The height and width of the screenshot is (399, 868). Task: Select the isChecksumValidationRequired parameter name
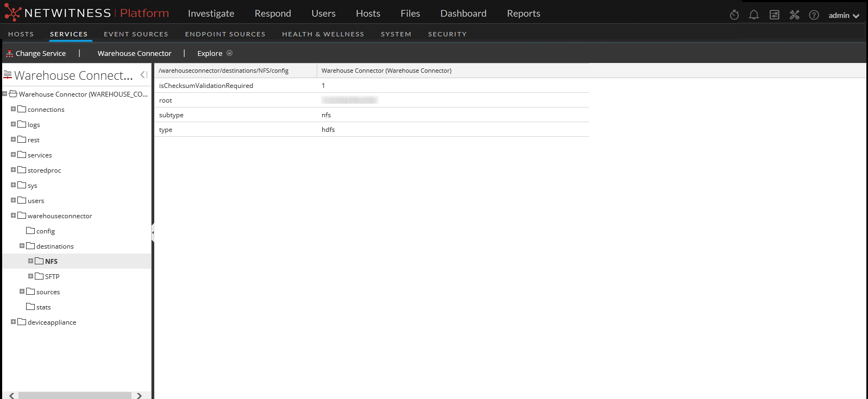click(206, 85)
